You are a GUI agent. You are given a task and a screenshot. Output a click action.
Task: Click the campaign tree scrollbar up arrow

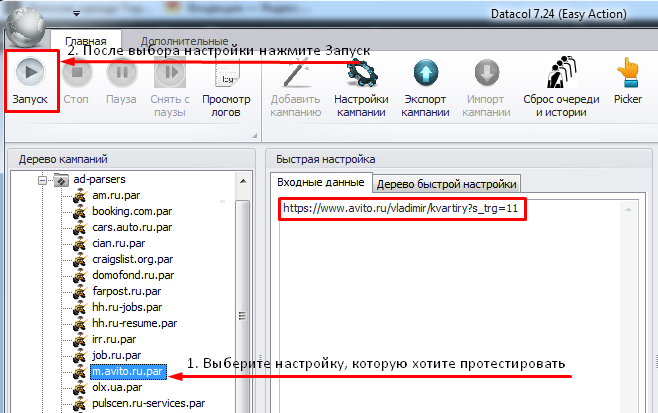point(243,181)
